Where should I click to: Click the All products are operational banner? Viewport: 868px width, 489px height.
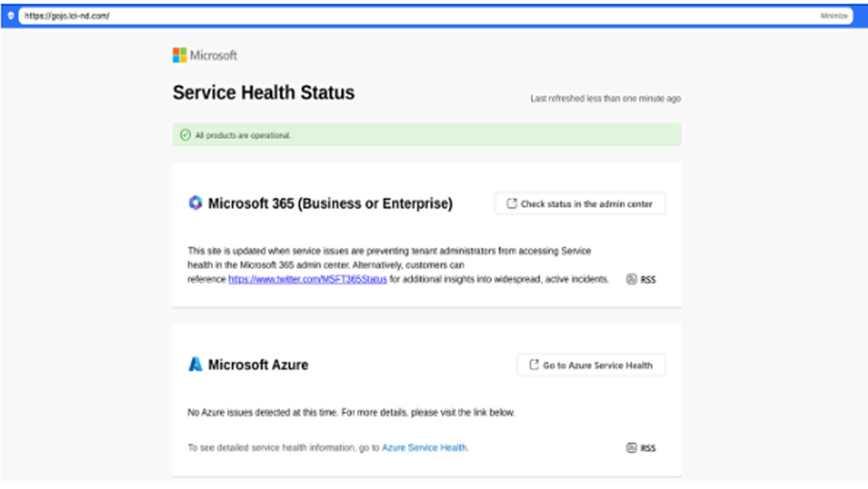pos(426,135)
